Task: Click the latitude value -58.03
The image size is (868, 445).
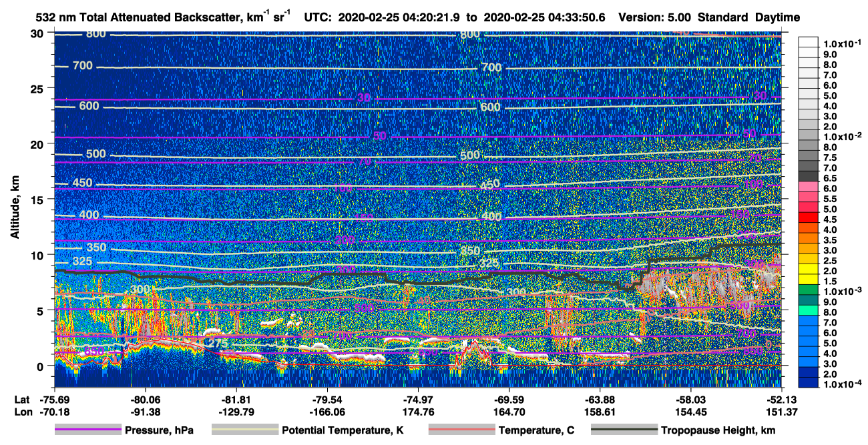Action: click(x=690, y=399)
